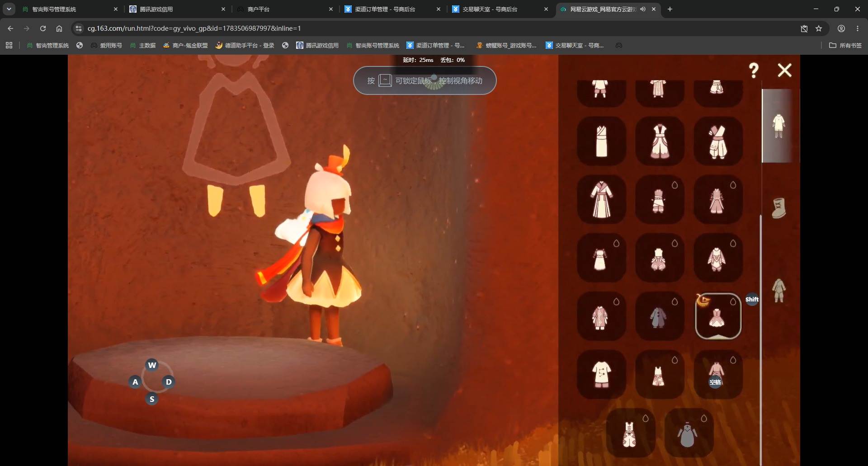The width and height of the screenshot is (868, 466).
Task: Click the Shift key hint badge
Action: (752, 299)
